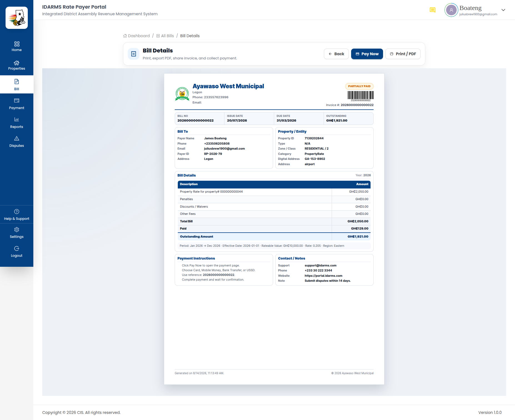This screenshot has width=515, height=420.
Task: Click the Bill Details breadcrumb
Action: (x=190, y=36)
